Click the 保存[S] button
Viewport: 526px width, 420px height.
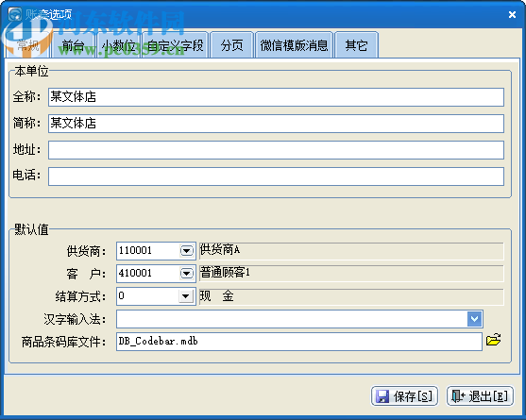[404, 395]
